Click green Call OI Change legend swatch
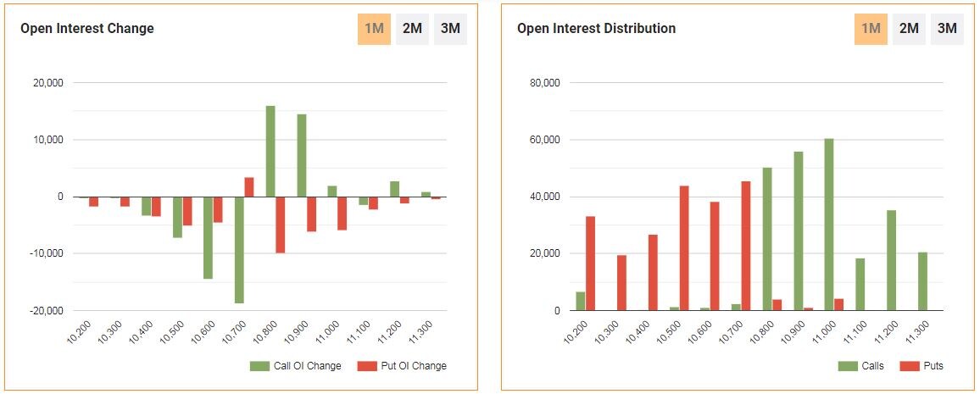The height and width of the screenshot is (394, 980). point(259,366)
